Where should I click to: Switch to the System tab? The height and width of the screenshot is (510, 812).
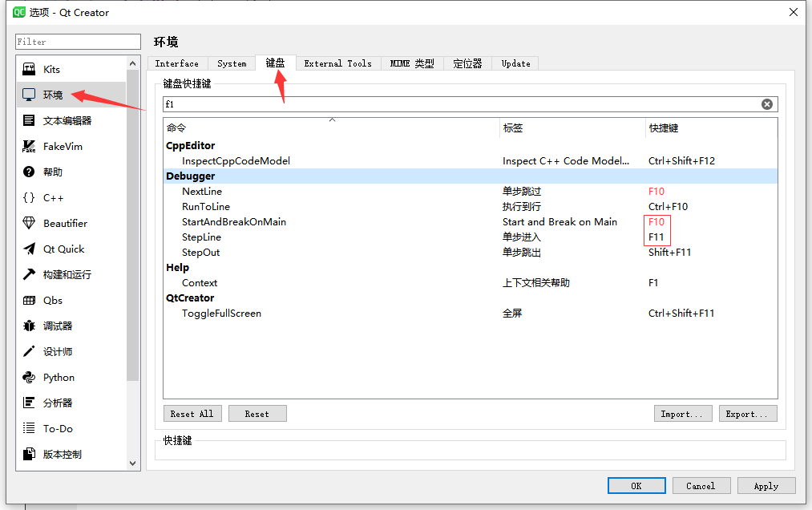(x=232, y=63)
